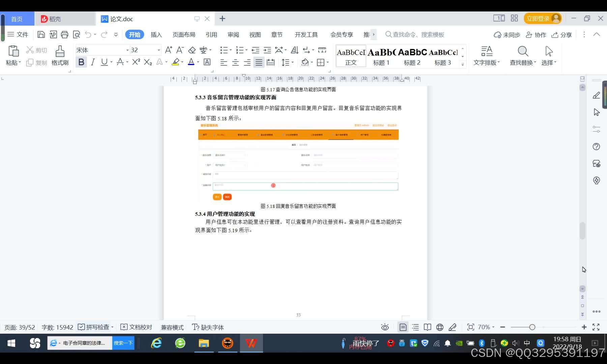Click the search command box (查找命令)
The height and width of the screenshot is (364, 607).
[415, 34]
